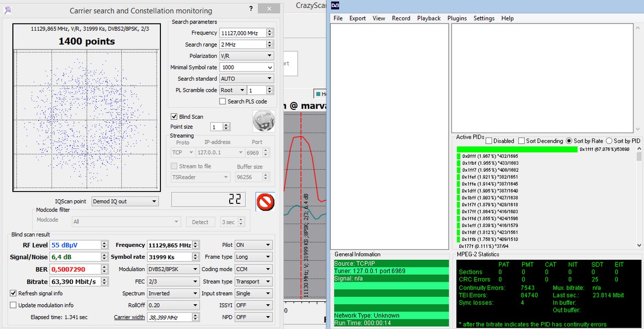Click the Carrier width link label

tap(129, 317)
